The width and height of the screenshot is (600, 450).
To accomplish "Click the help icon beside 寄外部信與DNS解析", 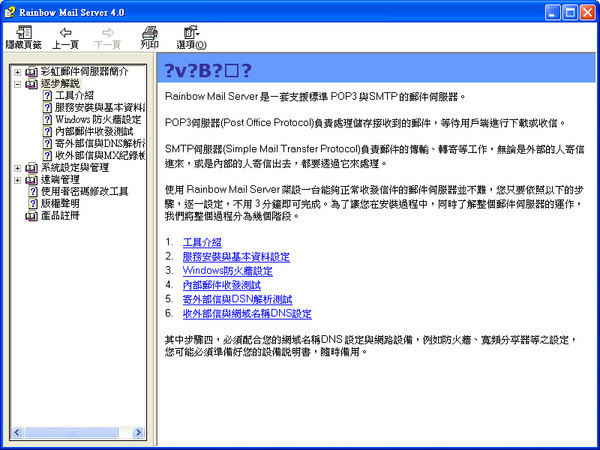I will [x=47, y=143].
